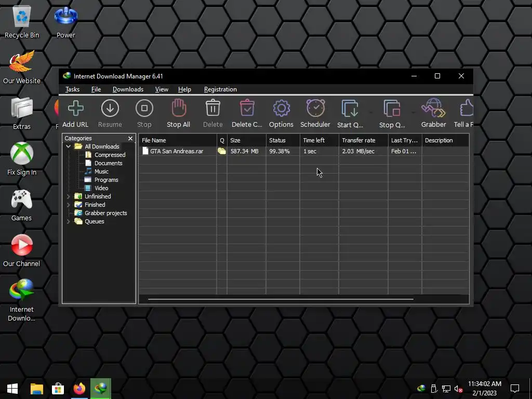This screenshot has height=399, width=532.
Task: Select Grabber projects in the tree
Action: coord(105,213)
